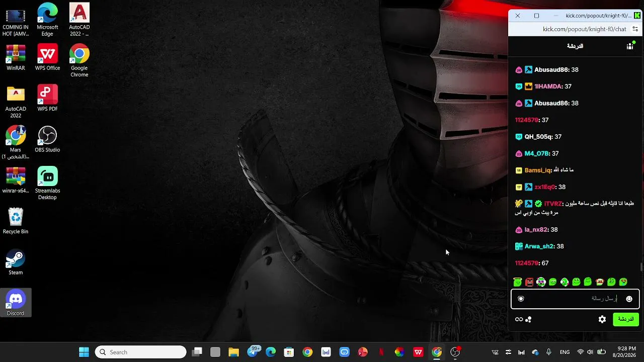Open WPS Office from the taskbar
Image resolution: width=644 pixels, height=362 pixels.
click(418, 352)
